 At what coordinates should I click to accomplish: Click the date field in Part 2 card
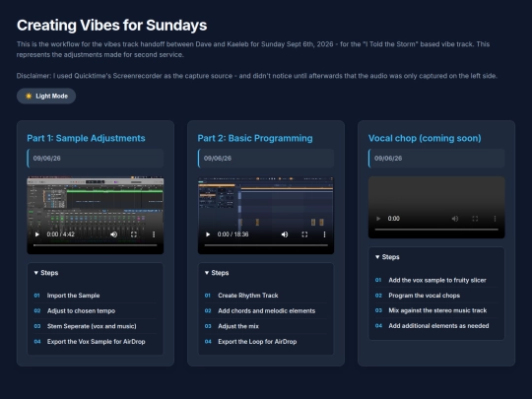pyautogui.click(x=266, y=158)
